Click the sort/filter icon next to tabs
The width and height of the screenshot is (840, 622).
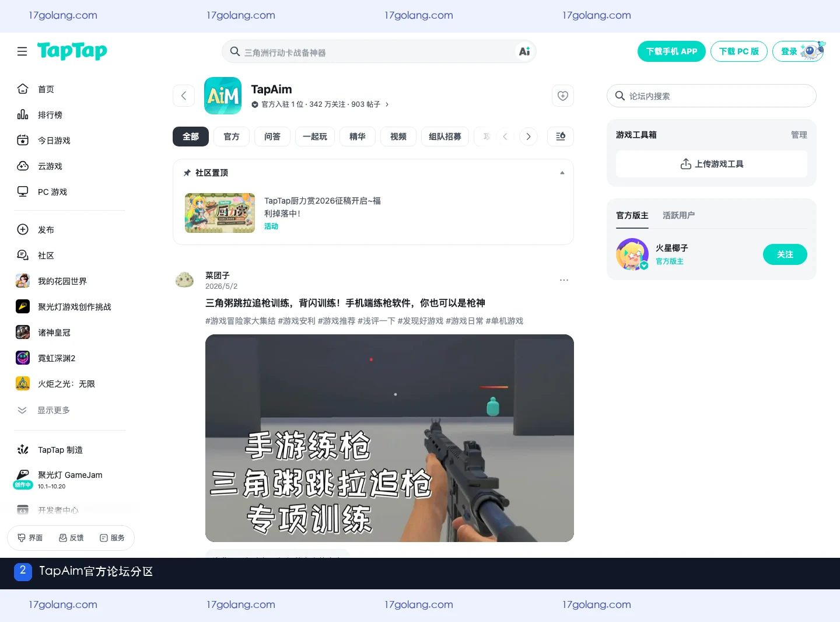(x=561, y=137)
